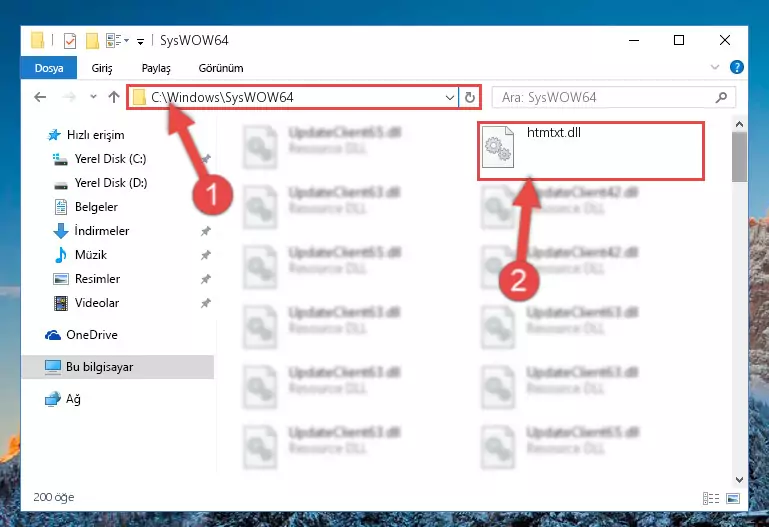
Task: Select the htmtxt.dll file
Action: pyautogui.click(x=590, y=151)
